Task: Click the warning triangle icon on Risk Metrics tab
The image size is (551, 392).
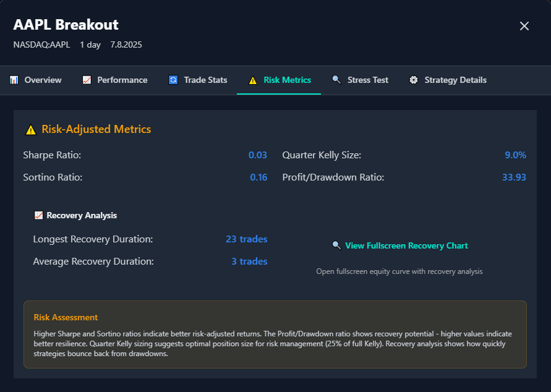Action: pos(253,80)
